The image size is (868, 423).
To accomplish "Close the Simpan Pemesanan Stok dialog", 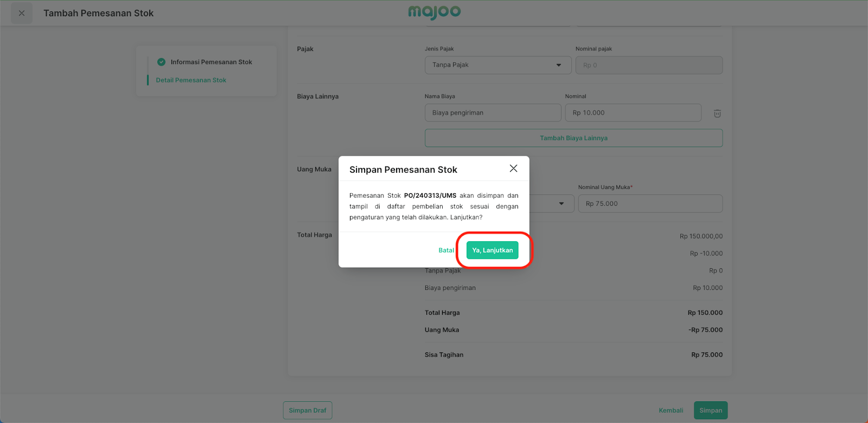I will (513, 168).
